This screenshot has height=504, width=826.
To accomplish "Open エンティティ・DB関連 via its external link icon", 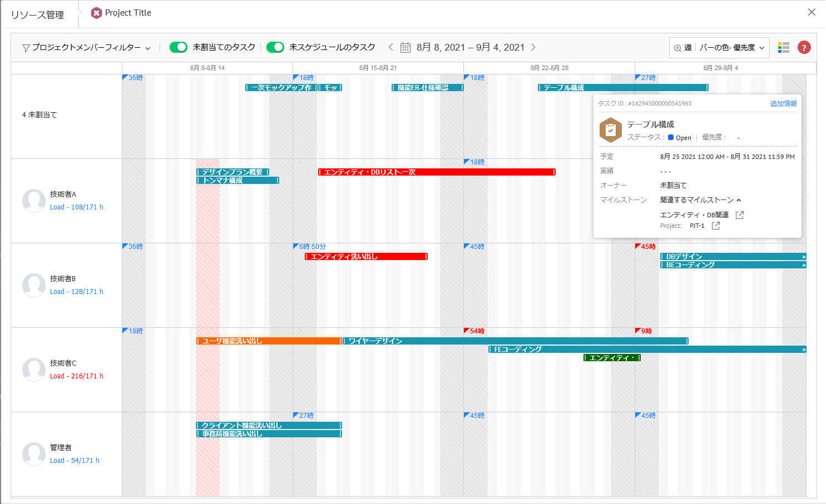I will (x=740, y=214).
